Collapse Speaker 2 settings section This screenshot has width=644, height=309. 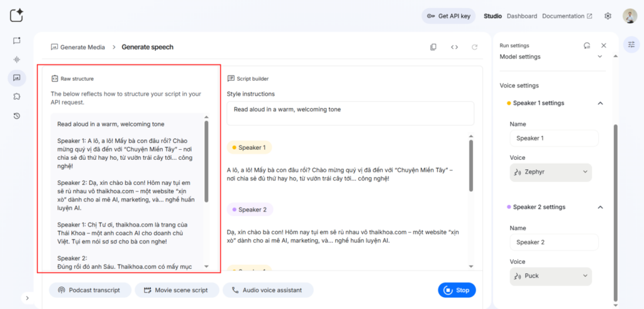[600, 207]
